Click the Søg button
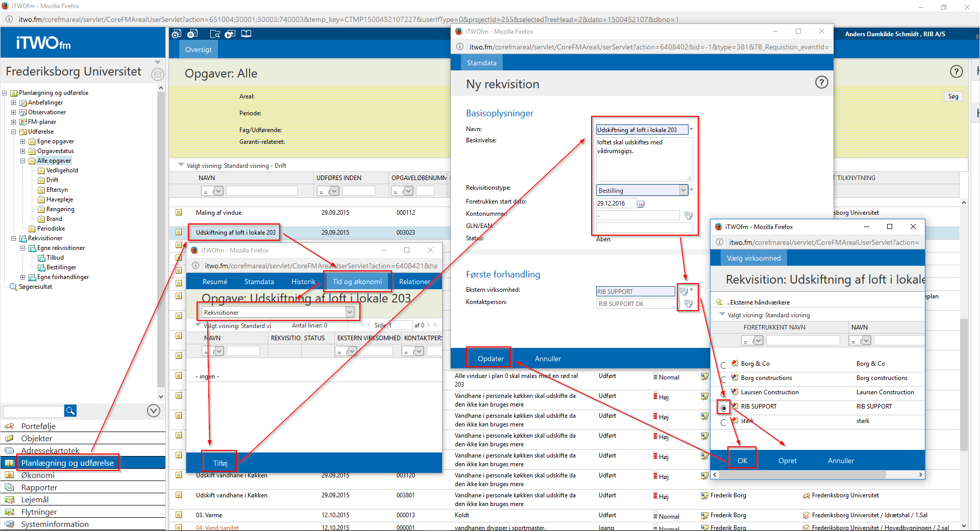Screen dimensions: 980x531 coord(953,96)
